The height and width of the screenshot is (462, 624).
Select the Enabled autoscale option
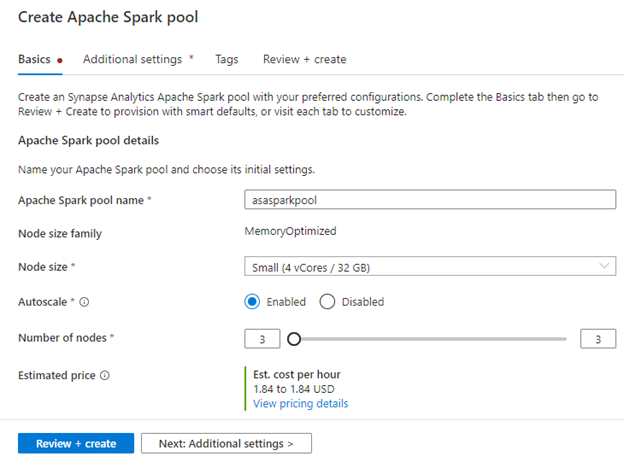(252, 302)
